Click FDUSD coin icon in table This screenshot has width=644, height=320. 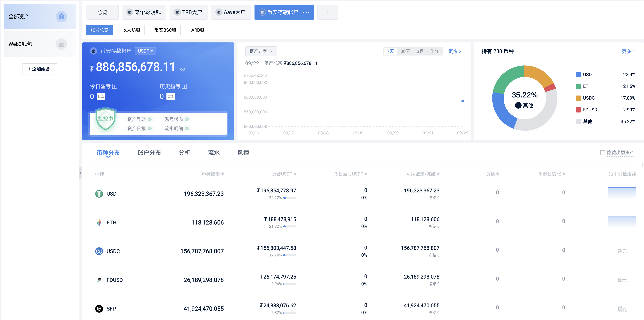(99, 280)
